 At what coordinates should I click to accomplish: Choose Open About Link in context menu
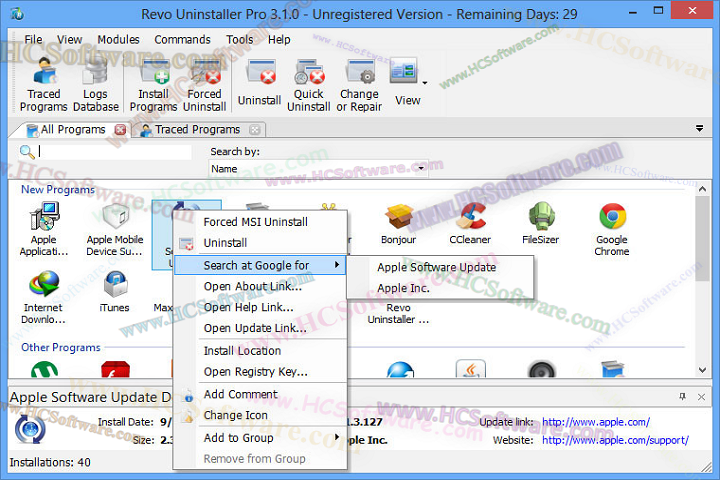(260, 286)
